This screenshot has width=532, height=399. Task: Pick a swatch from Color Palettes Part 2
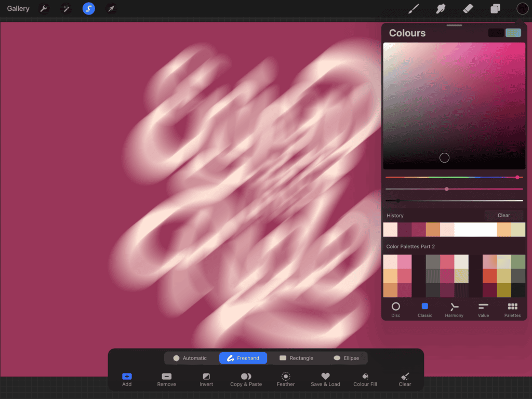(397, 275)
